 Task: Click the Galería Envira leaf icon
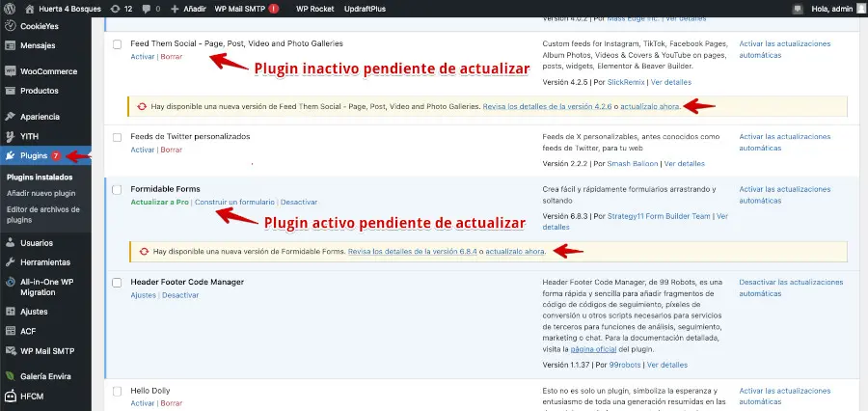(x=10, y=376)
